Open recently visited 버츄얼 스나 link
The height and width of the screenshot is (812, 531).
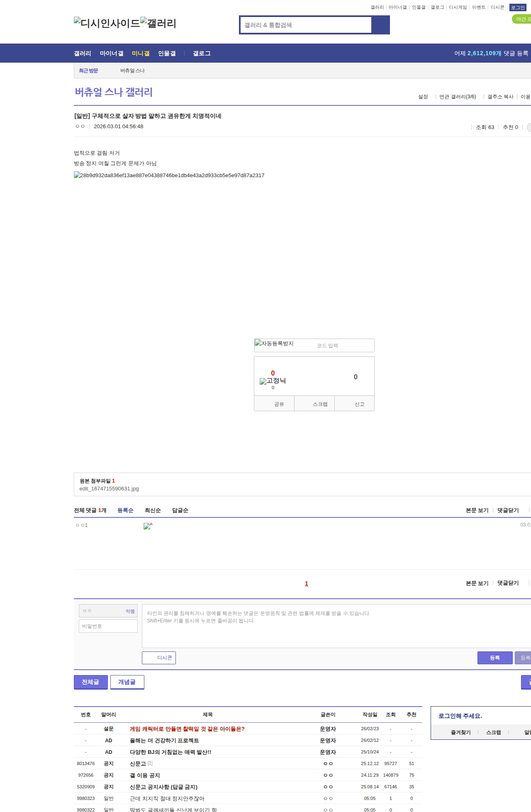[132, 71]
